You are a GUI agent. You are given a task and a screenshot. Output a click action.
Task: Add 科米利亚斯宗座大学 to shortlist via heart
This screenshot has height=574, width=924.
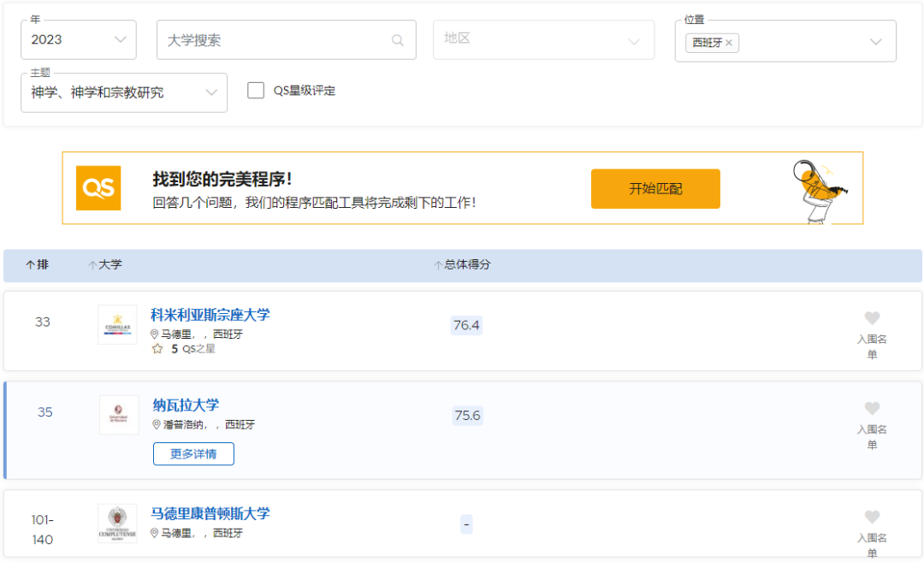[x=872, y=317]
